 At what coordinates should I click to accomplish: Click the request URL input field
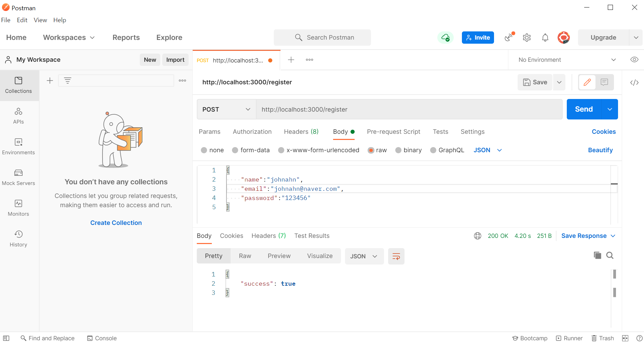[x=409, y=110]
